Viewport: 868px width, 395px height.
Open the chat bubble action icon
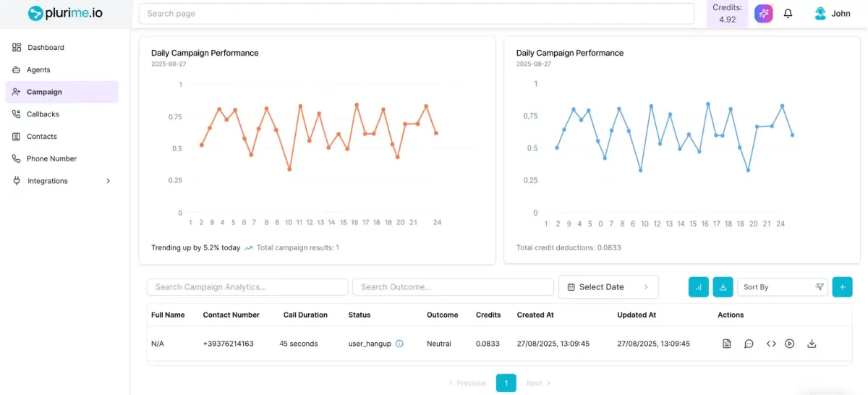click(749, 344)
